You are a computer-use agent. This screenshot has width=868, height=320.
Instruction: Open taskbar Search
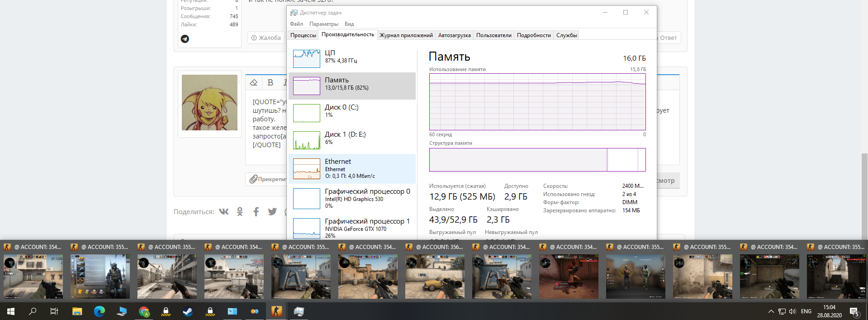[33, 311]
